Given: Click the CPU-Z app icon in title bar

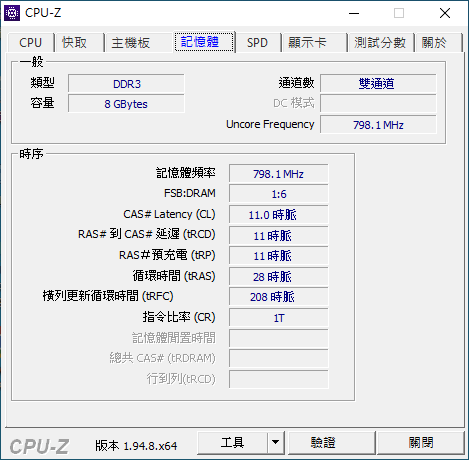Looking at the screenshot, I should (x=12, y=13).
